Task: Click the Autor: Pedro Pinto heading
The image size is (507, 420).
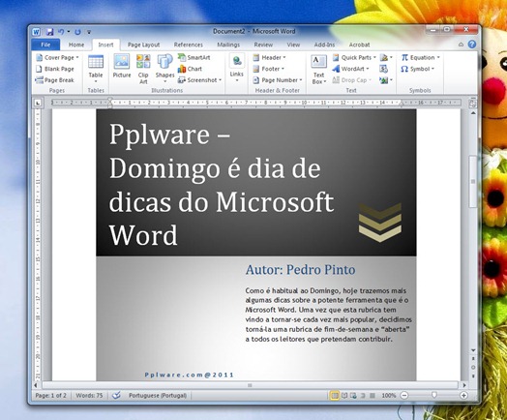Action: pyautogui.click(x=300, y=270)
